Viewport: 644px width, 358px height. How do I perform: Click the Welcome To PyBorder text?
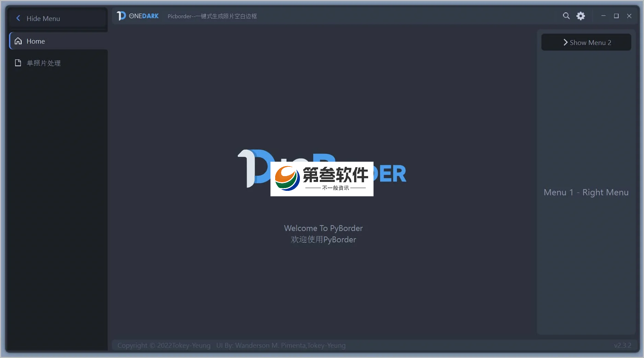click(x=323, y=228)
